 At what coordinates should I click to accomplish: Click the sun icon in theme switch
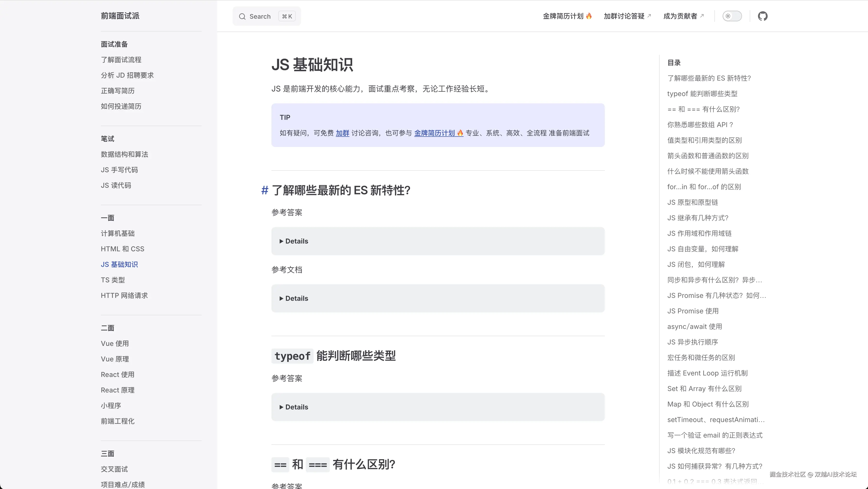point(728,16)
